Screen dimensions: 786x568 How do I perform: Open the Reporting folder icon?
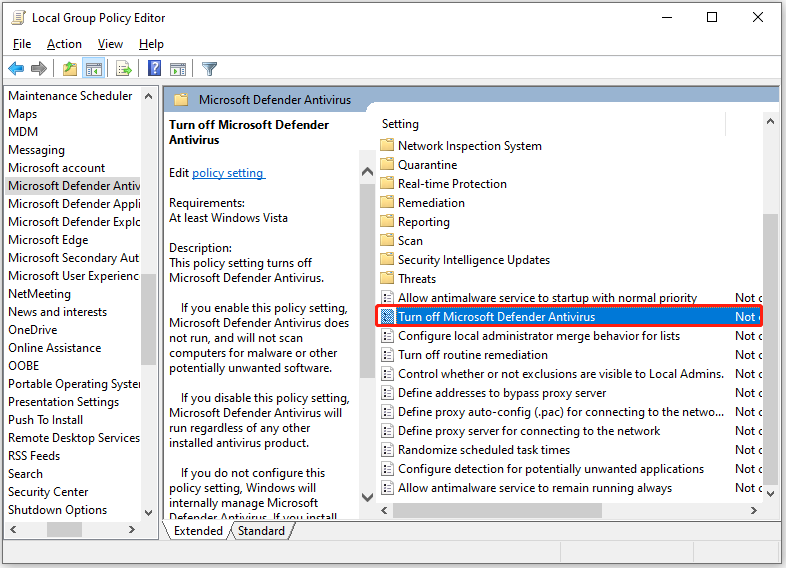click(386, 222)
